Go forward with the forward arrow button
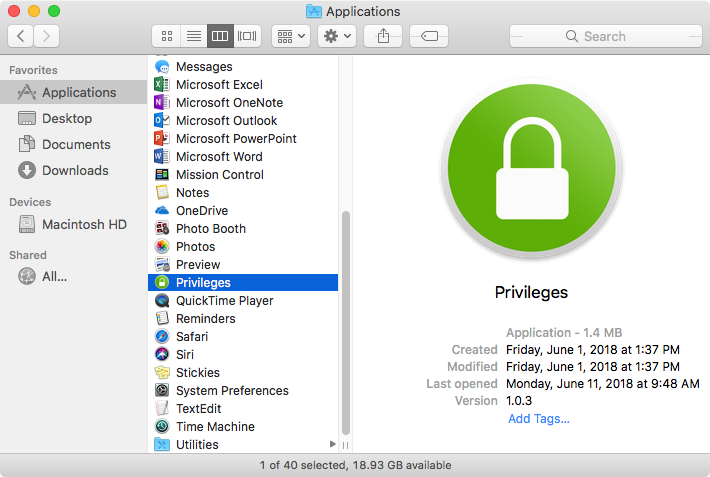 [x=46, y=36]
